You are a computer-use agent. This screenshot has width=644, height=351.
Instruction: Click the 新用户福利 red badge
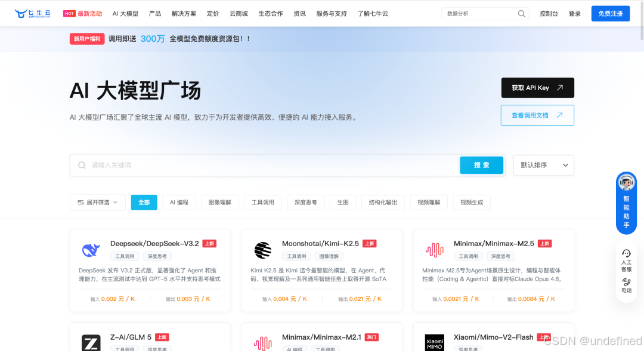coord(87,39)
